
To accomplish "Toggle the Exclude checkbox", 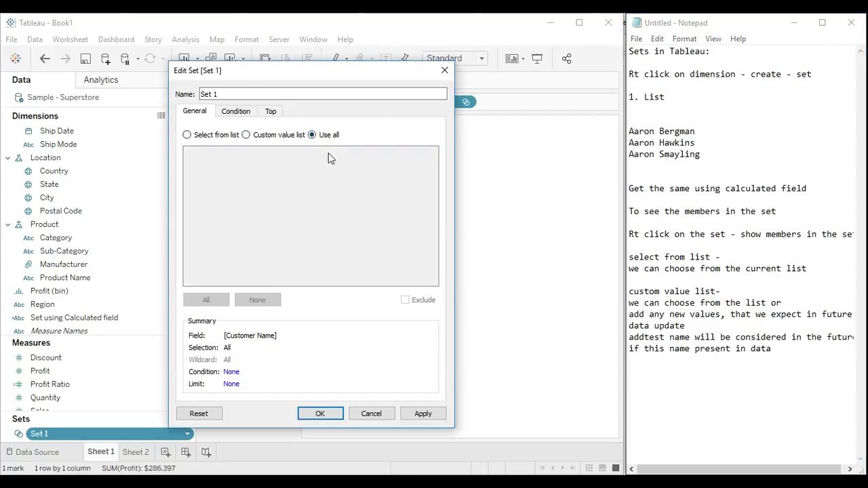I will click(405, 300).
